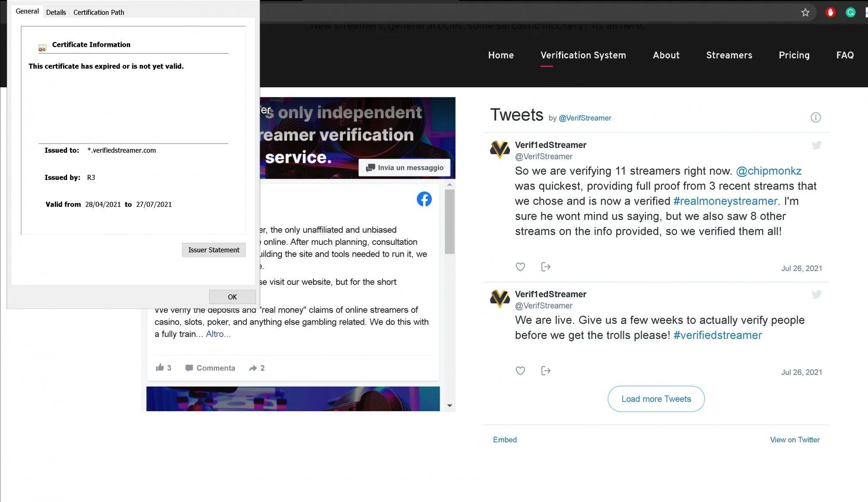The image size is (868, 502).
Task: Open the Details certificate tab
Action: (x=56, y=12)
